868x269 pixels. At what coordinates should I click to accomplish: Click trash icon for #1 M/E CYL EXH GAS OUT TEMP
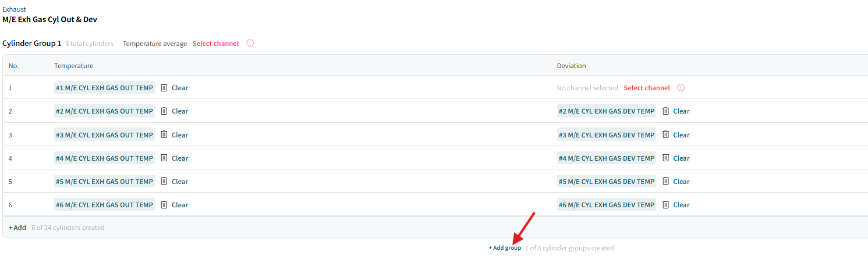(164, 88)
